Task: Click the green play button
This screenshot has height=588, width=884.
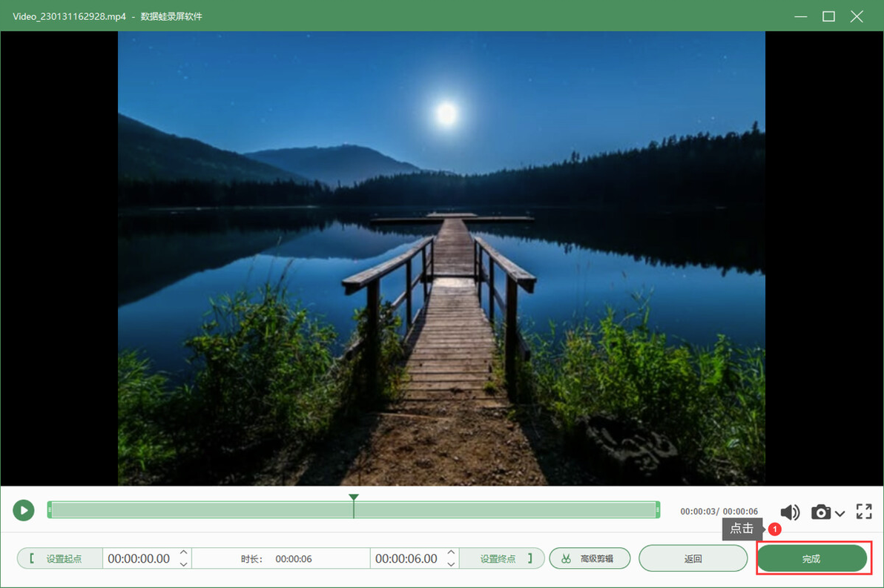Action: click(24, 510)
